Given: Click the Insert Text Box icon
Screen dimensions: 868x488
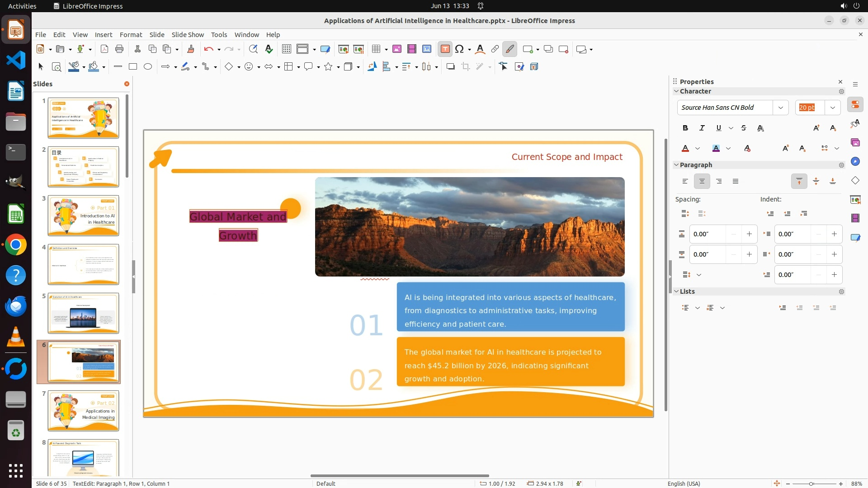Looking at the screenshot, I should pyautogui.click(x=445, y=49).
